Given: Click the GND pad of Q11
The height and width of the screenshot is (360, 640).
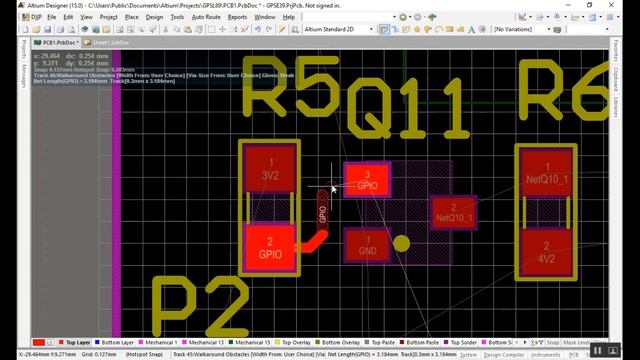Looking at the screenshot, I should point(367,245).
